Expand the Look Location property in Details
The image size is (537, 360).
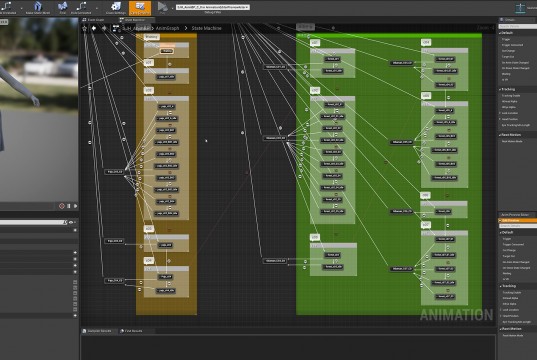(x=500, y=113)
